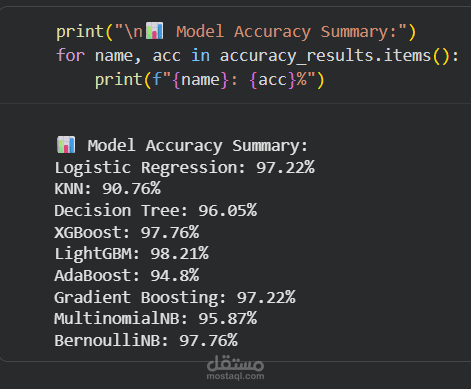Select the AdaBoost: 94.8% output line
The image size is (471, 389).
click(x=127, y=276)
